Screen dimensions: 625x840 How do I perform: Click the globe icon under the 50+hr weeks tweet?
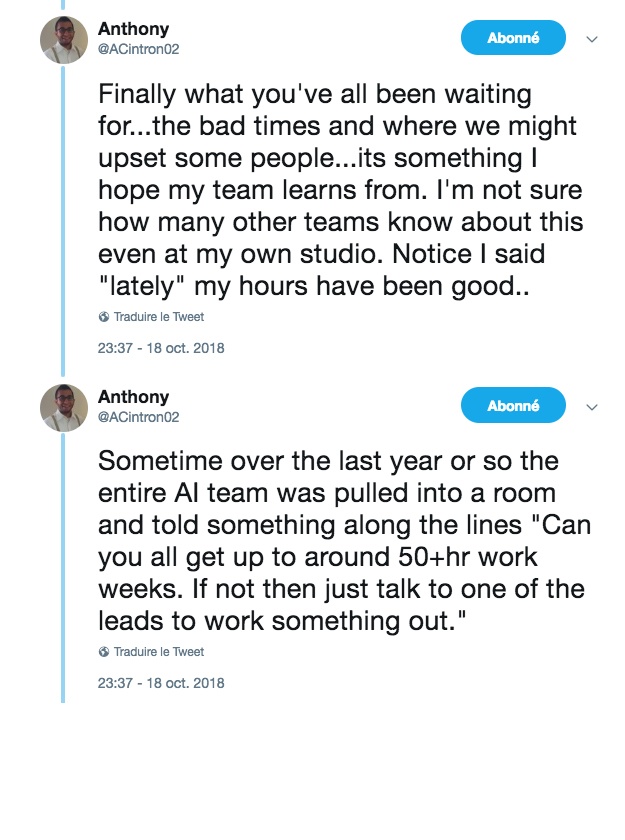click(104, 652)
